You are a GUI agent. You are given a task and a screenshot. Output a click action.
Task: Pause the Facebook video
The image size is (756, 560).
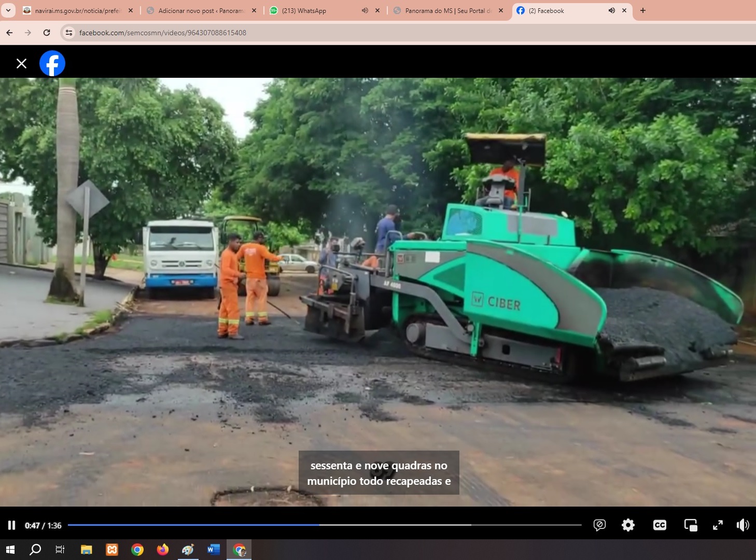point(11,525)
